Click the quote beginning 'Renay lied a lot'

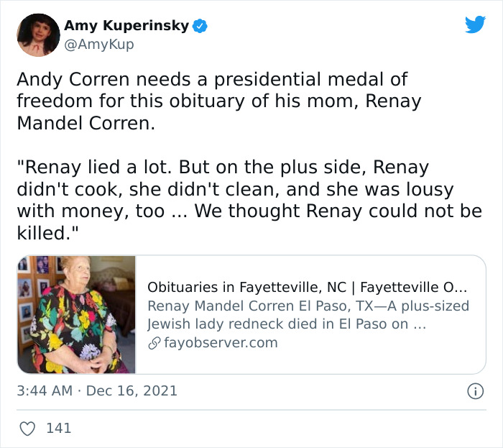(x=92, y=168)
